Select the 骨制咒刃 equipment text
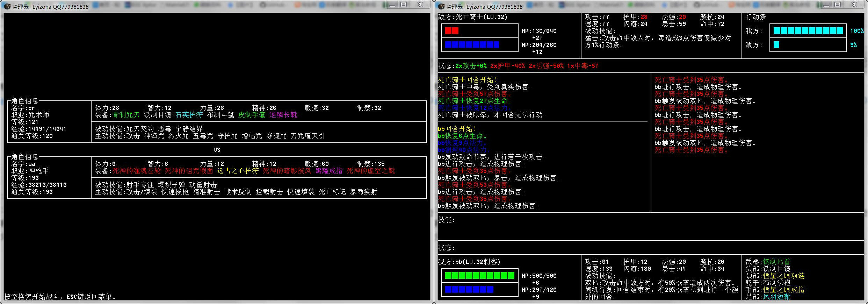 point(126,115)
